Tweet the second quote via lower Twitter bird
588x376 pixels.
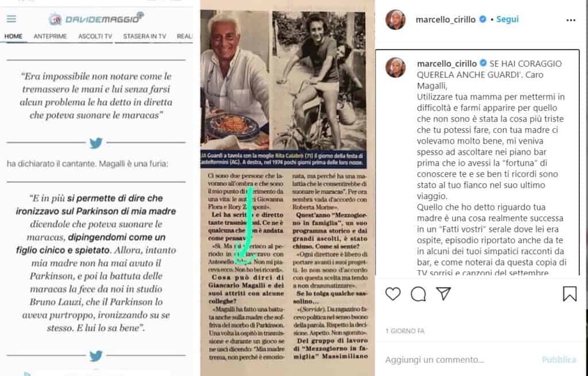(96, 355)
